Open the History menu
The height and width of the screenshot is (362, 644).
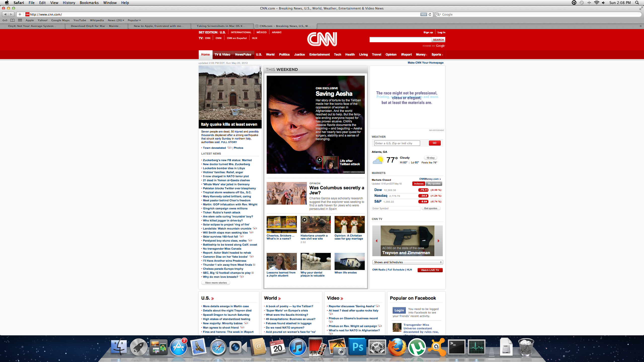point(69,3)
